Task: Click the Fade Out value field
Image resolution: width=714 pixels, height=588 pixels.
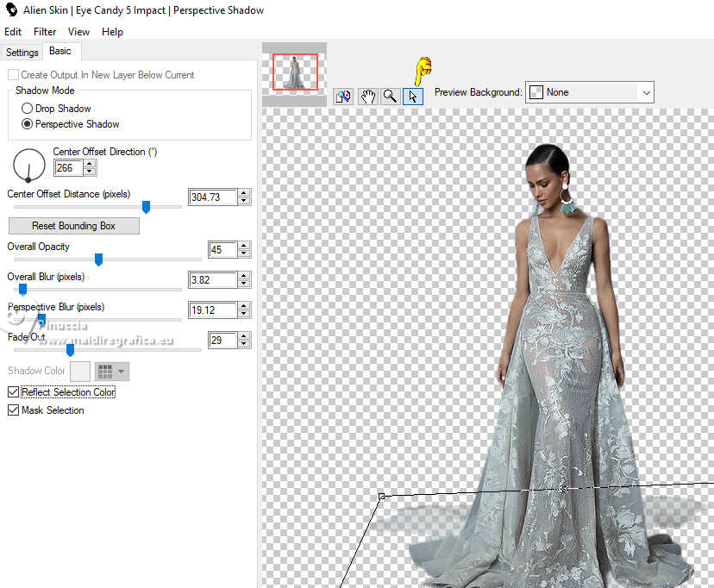Action: click(x=222, y=341)
